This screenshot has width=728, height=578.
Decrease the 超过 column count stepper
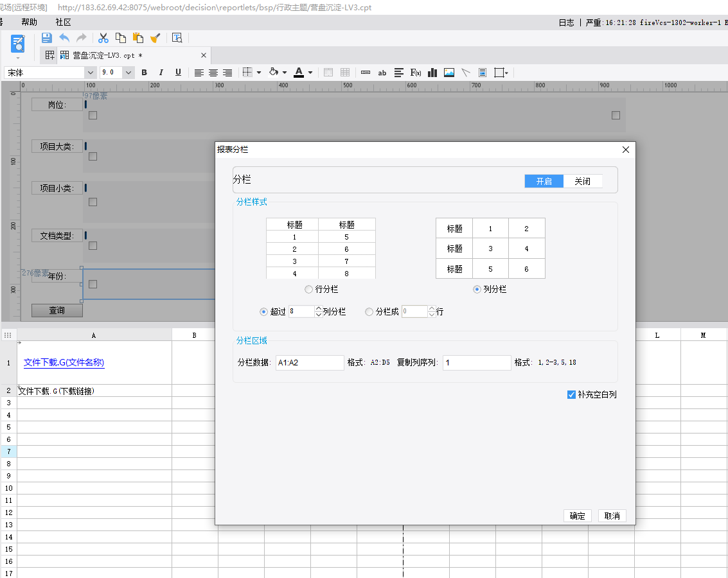(x=319, y=315)
